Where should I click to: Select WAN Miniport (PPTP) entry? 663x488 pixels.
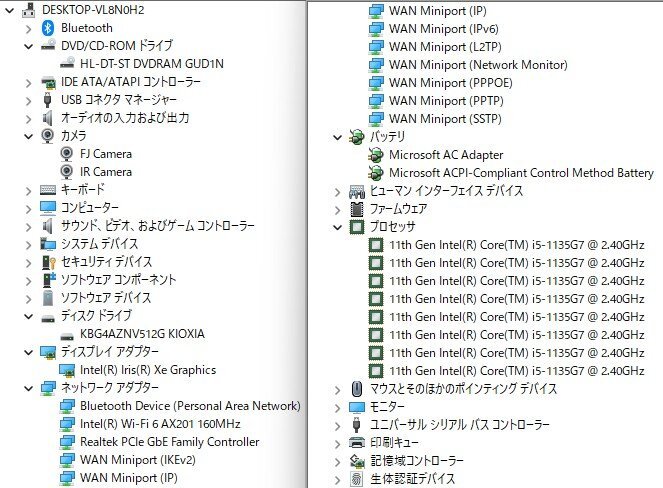[446, 101]
